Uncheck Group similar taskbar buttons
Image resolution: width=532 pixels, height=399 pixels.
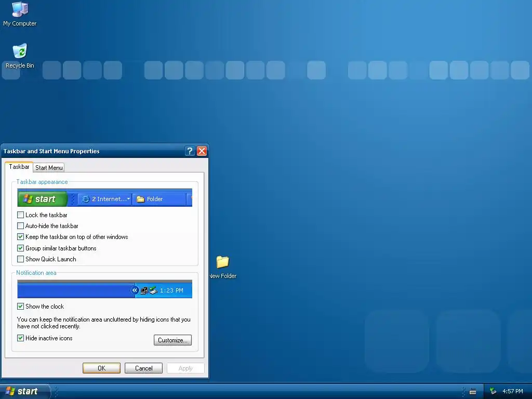click(x=20, y=248)
